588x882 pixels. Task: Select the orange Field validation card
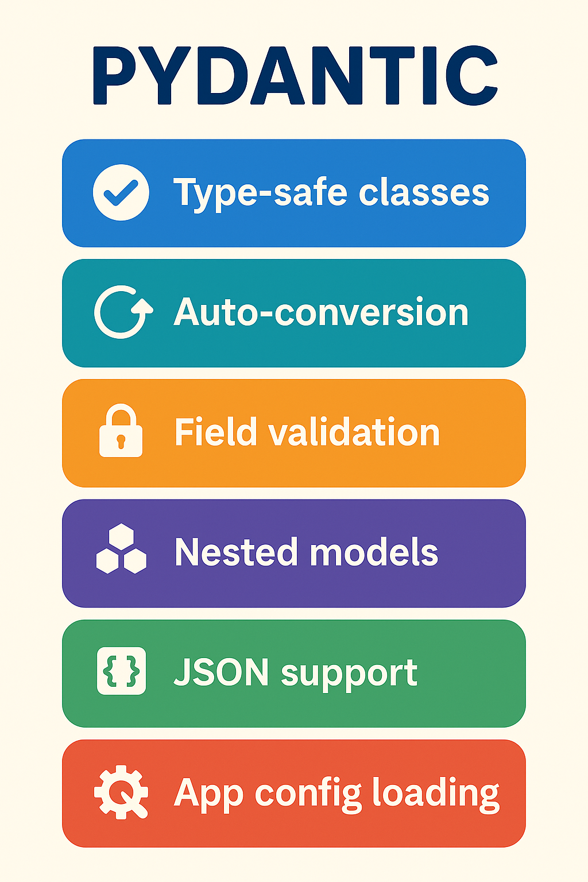(294, 433)
